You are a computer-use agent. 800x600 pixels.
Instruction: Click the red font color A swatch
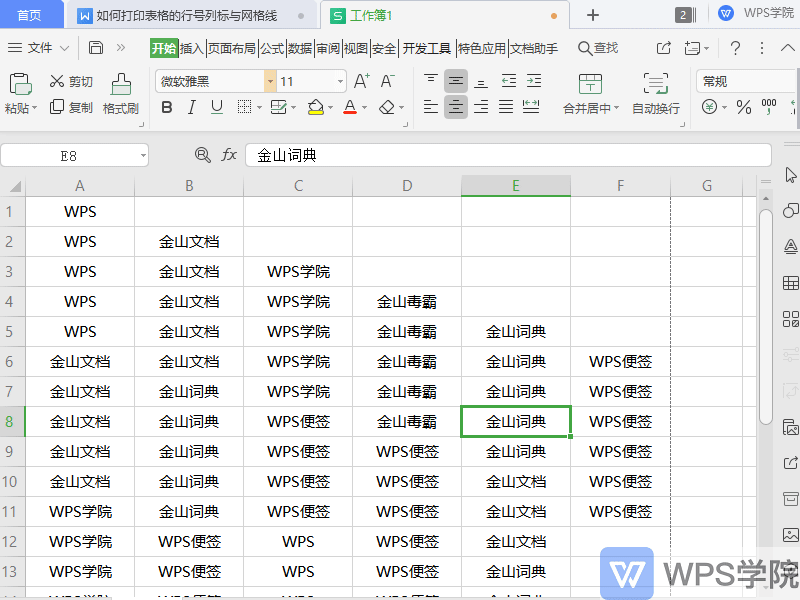pos(349,107)
